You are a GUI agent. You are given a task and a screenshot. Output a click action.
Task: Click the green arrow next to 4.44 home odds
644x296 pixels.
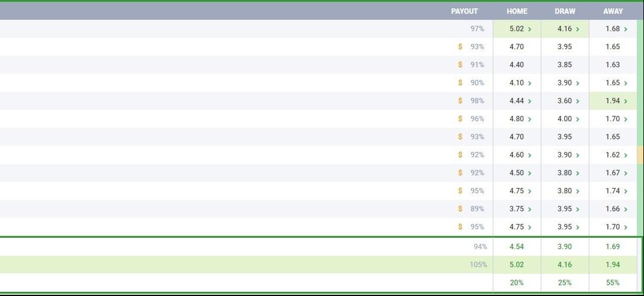click(x=529, y=101)
